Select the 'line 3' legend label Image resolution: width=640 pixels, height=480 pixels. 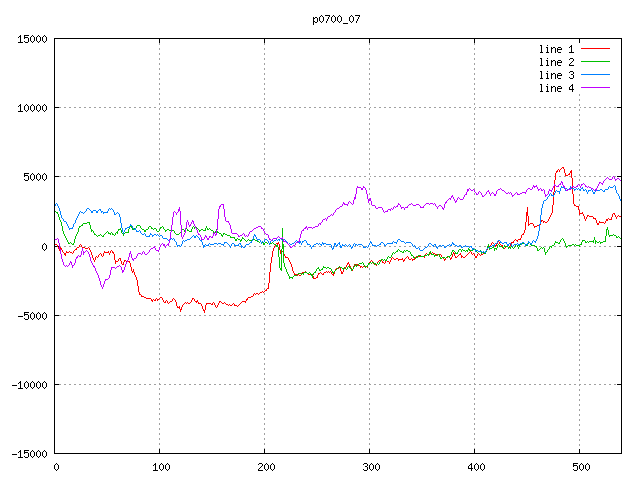[x=556, y=76]
